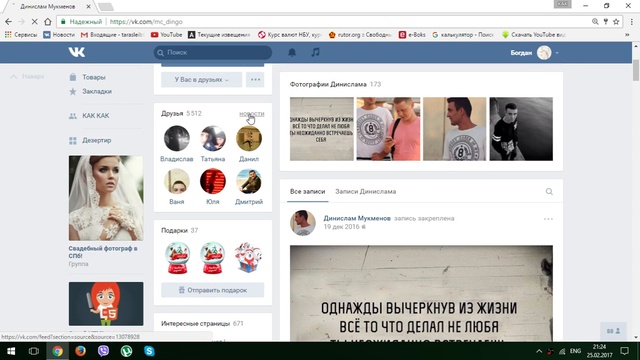Viewport: 640px width, 360px height.
Task: Open Viber from the taskbar
Action: pyautogui.click(x=103, y=351)
